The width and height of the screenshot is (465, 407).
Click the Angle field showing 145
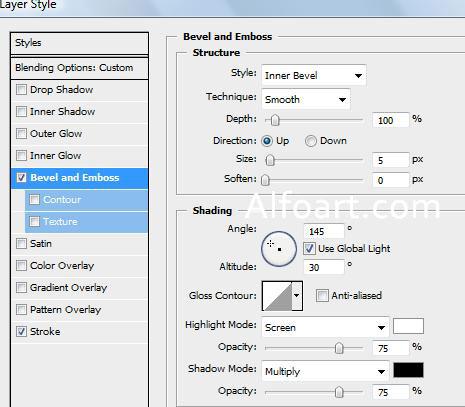(324, 231)
